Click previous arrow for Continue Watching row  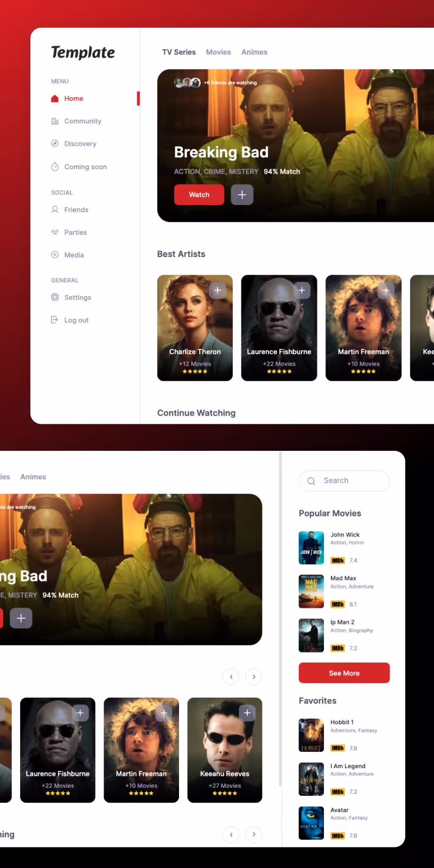(231, 834)
